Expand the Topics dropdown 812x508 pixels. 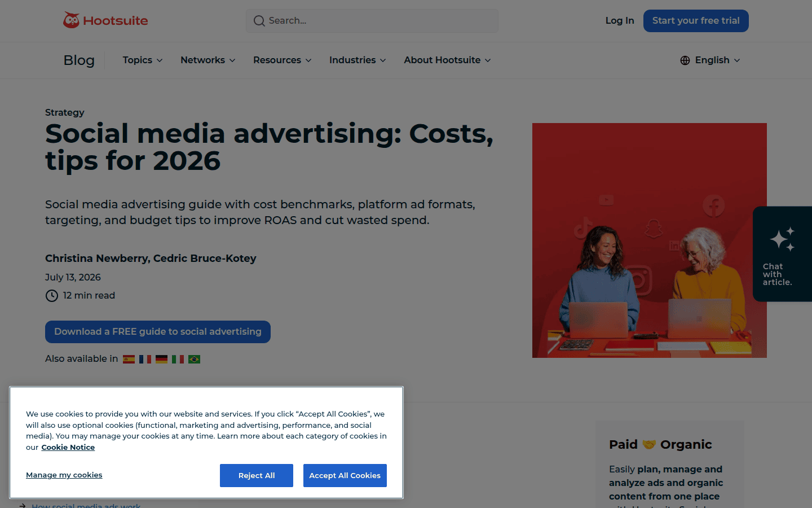pos(143,60)
